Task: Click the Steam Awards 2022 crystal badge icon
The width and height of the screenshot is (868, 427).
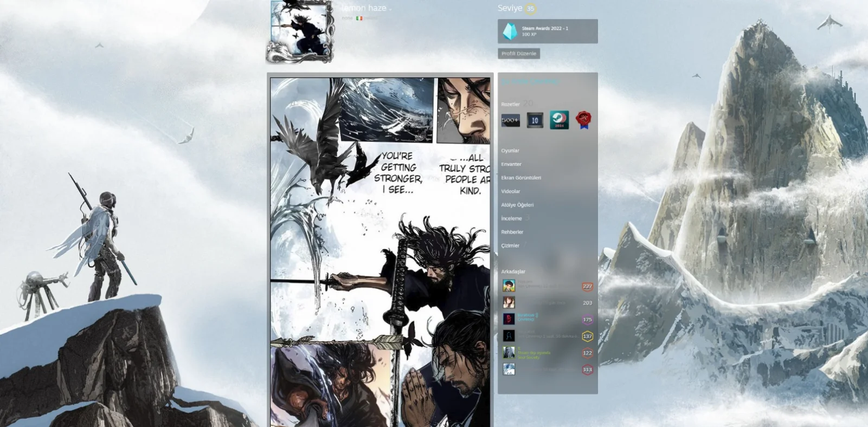Action: pos(510,31)
